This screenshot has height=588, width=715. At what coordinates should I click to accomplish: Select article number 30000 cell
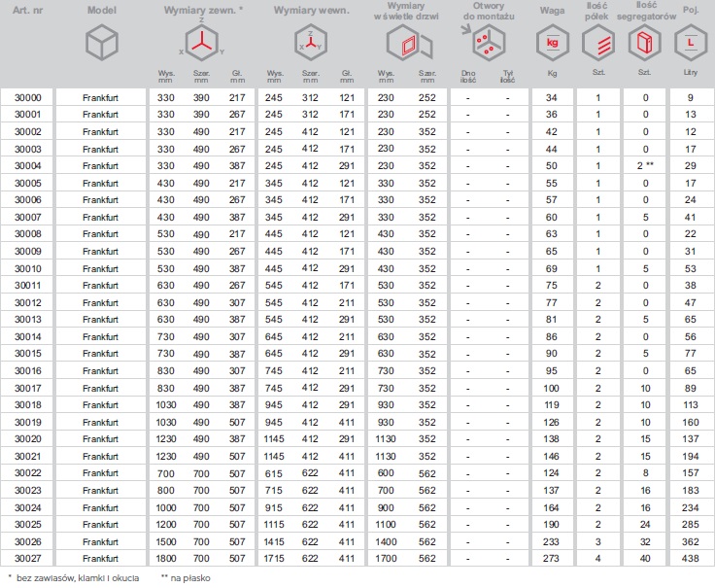(x=28, y=98)
